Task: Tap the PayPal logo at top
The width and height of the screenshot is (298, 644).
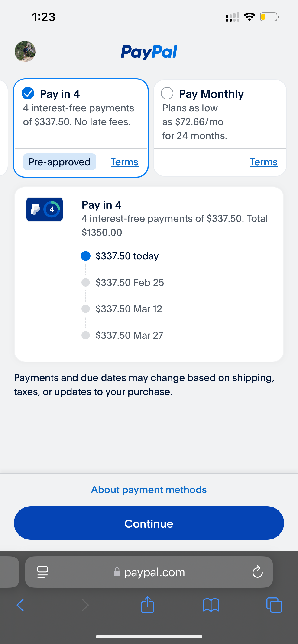Action: (149, 52)
